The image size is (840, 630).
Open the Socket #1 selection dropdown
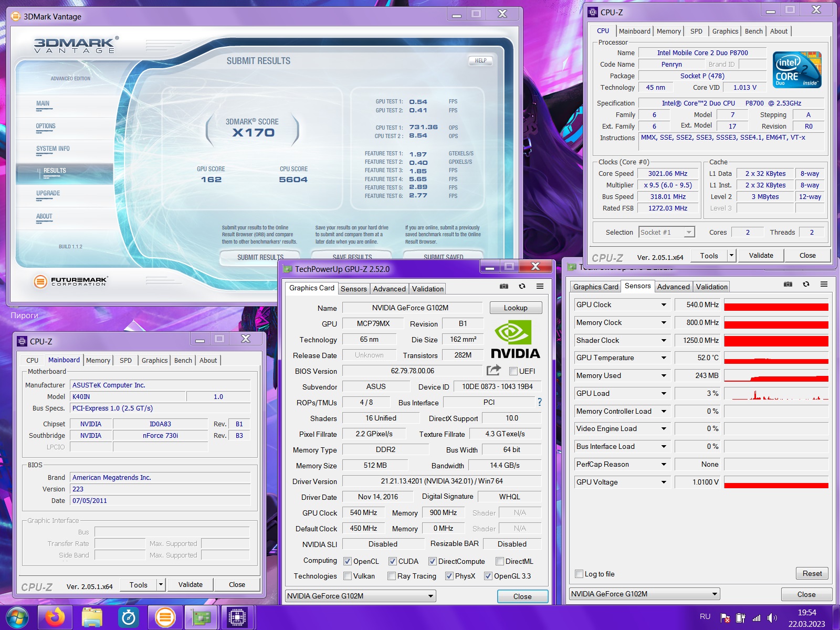pos(667,232)
